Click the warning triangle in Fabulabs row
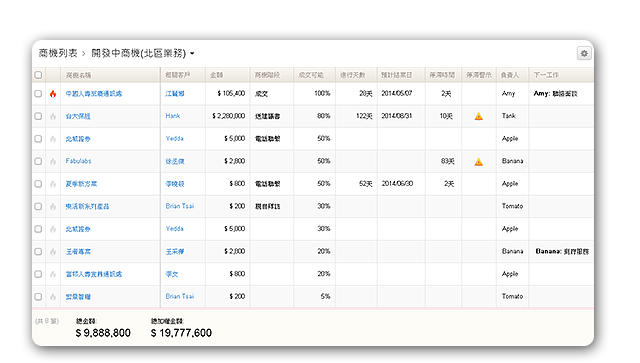Screen dimensions: 640x363 [479, 162]
